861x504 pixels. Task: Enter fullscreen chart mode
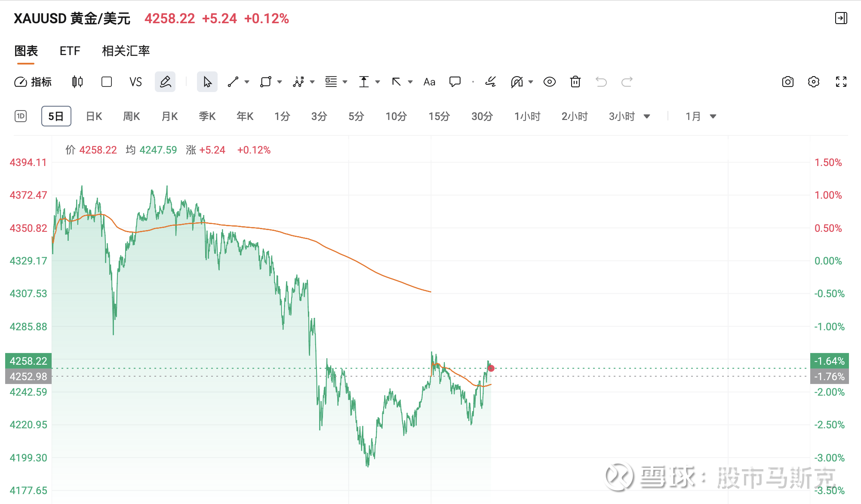pos(841,82)
